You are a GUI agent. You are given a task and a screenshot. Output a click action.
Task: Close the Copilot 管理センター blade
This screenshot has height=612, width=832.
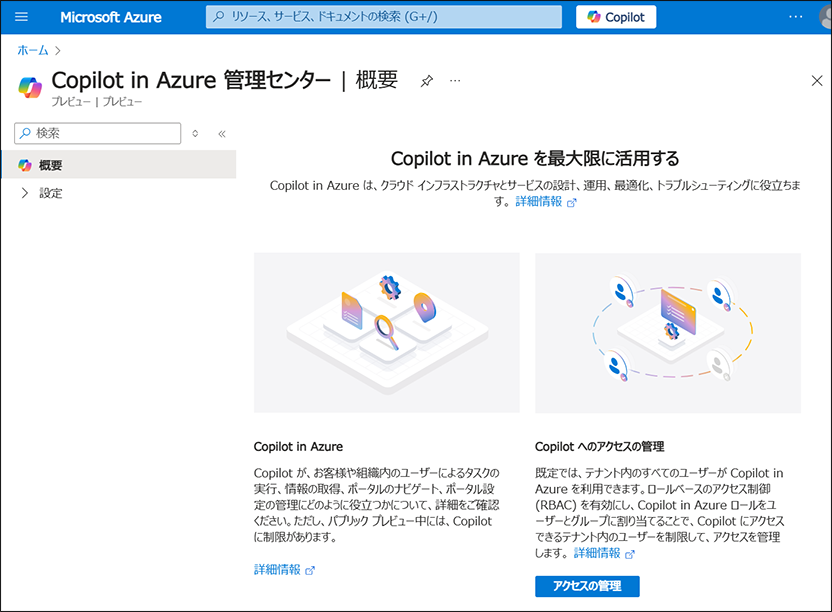pos(817,81)
